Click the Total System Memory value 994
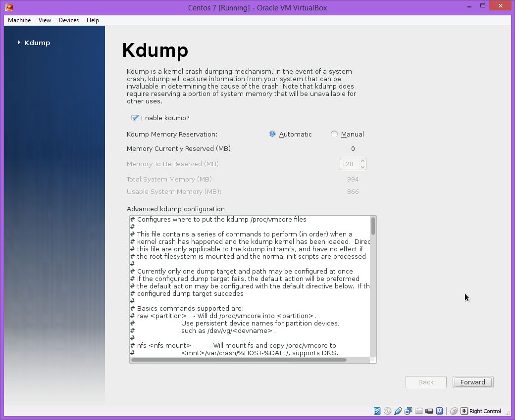515x420 pixels. tap(353, 179)
